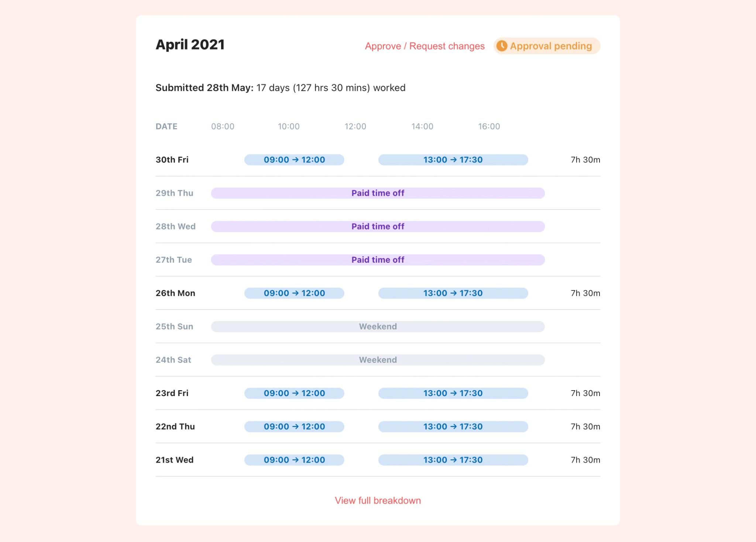Click the 7h 30m total for 23rd Fri
The width and height of the screenshot is (756, 542).
pos(585,393)
